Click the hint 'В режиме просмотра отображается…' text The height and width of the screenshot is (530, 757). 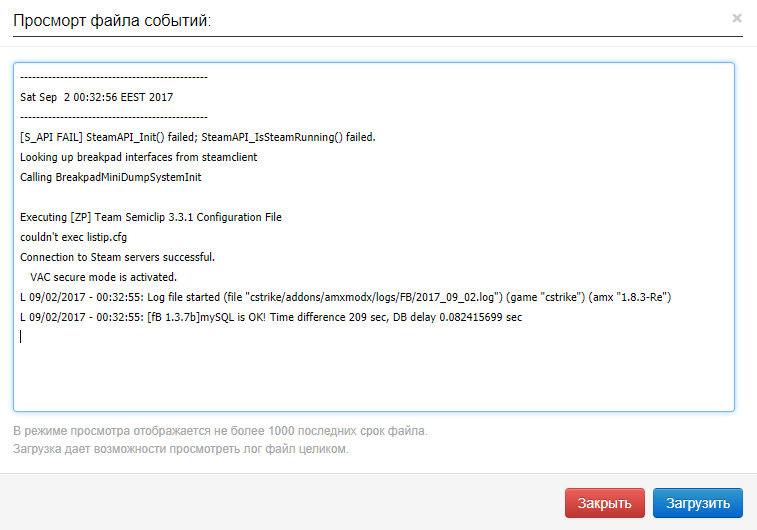click(x=220, y=431)
